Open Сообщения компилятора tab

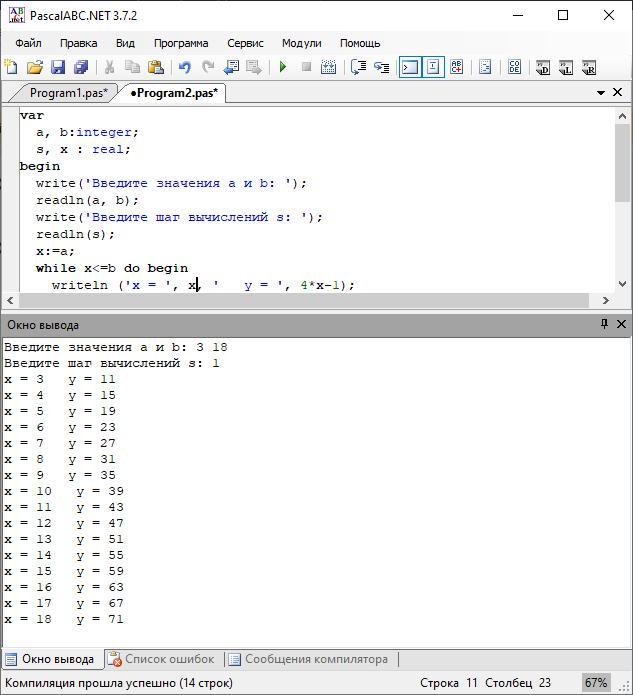[309, 659]
